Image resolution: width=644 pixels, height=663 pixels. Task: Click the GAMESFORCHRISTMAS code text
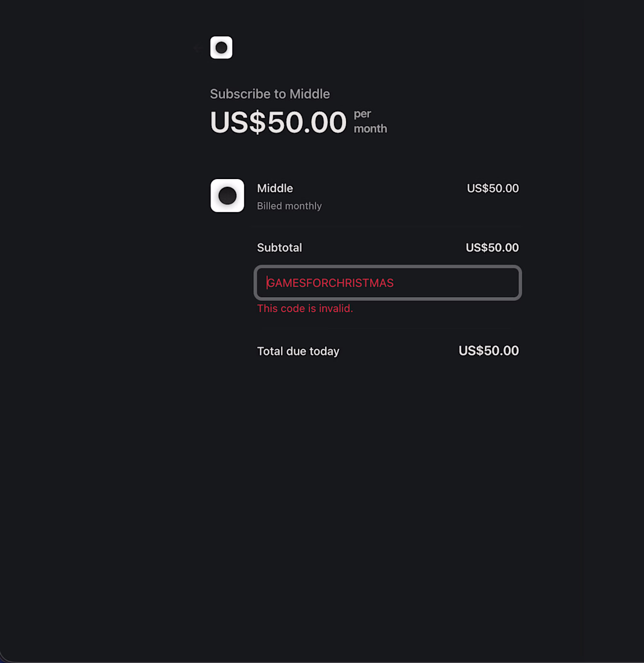(330, 283)
